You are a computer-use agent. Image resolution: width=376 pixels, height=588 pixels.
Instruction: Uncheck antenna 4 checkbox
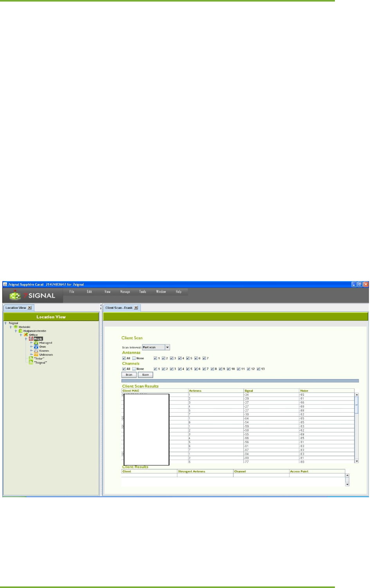point(180,358)
